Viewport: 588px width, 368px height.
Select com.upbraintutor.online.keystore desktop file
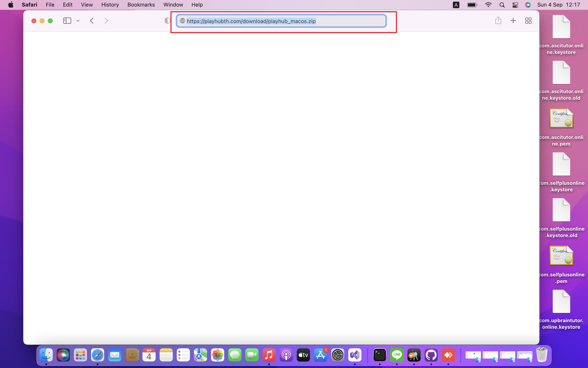point(561,310)
